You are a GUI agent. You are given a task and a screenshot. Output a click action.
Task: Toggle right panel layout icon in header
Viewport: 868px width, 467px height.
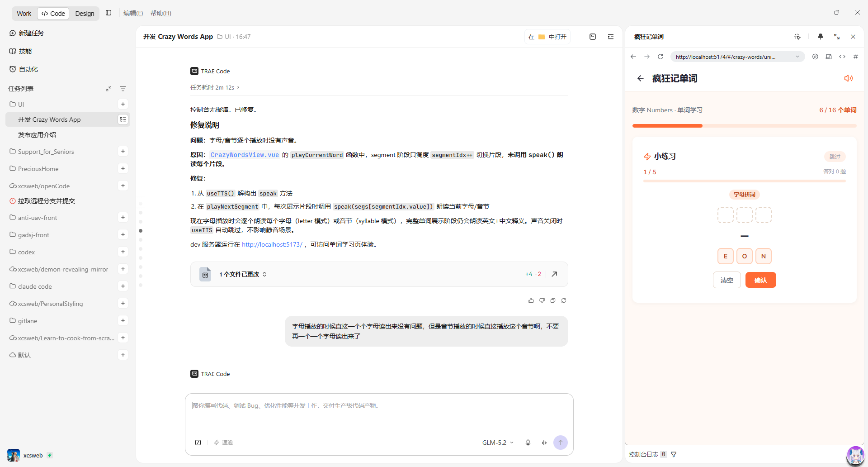[611, 37]
